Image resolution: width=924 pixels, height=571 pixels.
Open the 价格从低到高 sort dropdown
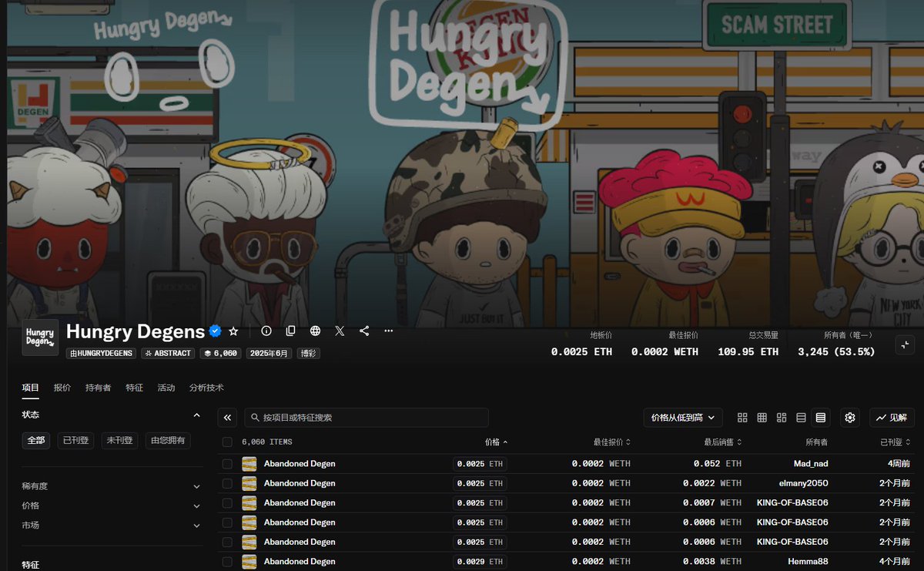tap(683, 418)
